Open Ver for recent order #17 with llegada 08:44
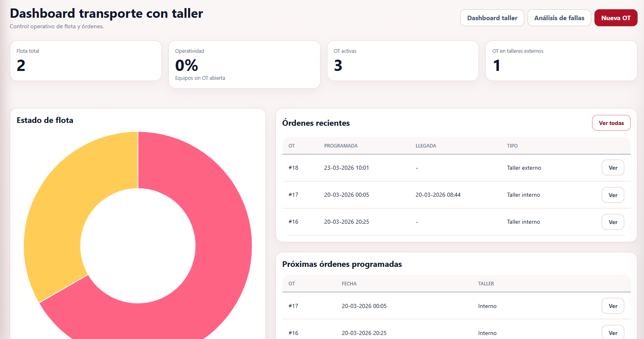The image size is (644, 339). click(613, 195)
